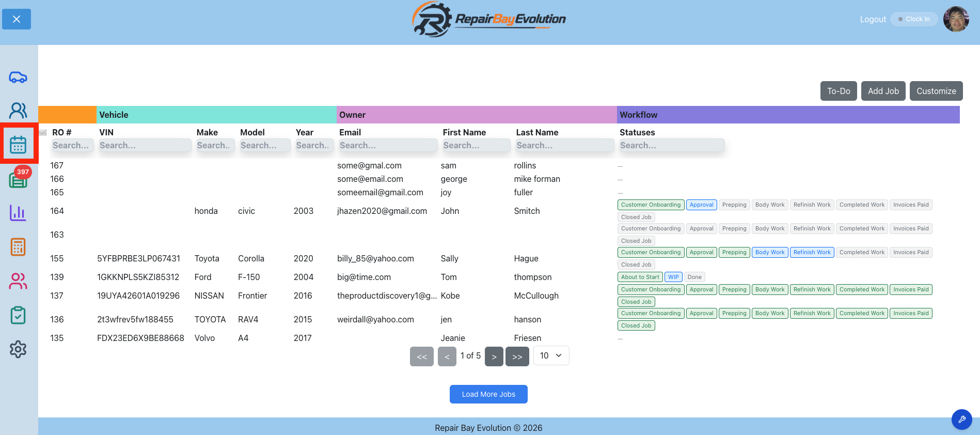Focus the RO # search field
Image resolution: width=980 pixels, height=435 pixels.
tap(73, 146)
